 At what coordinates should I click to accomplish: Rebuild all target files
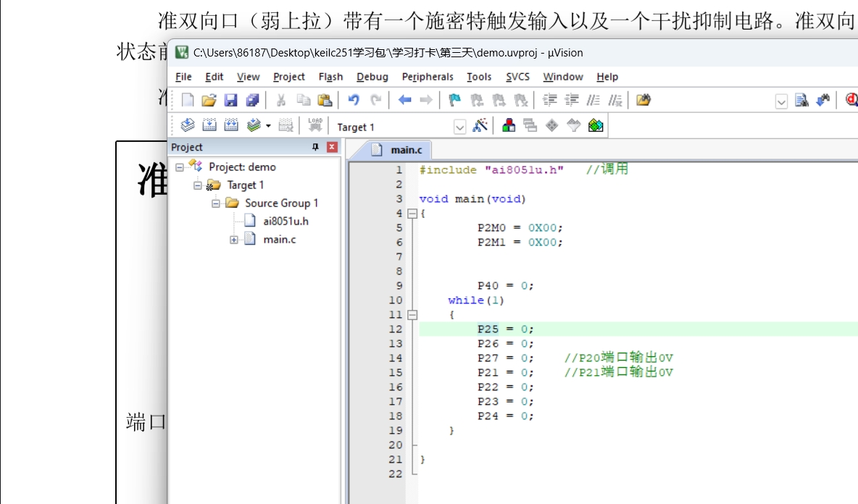(232, 125)
